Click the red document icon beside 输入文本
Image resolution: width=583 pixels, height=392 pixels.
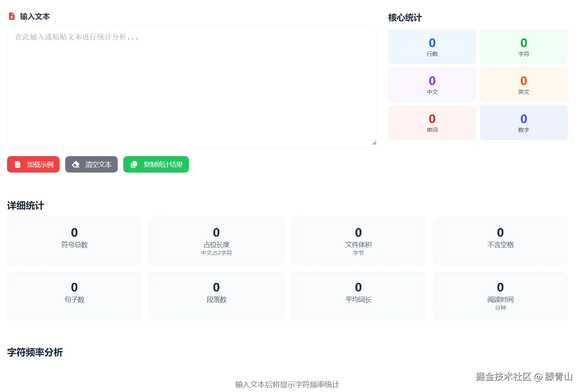click(x=12, y=16)
